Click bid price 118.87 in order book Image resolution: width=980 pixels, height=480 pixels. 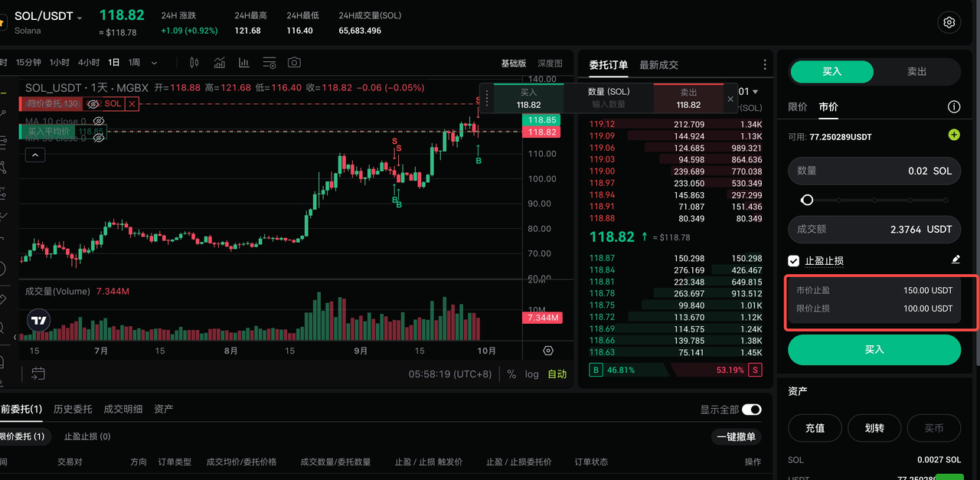tap(602, 258)
